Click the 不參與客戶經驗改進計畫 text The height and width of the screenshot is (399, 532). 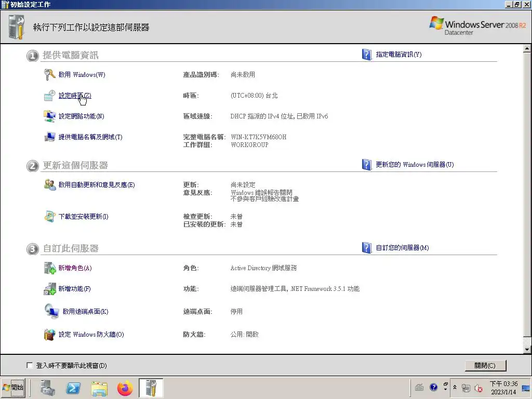264,199
